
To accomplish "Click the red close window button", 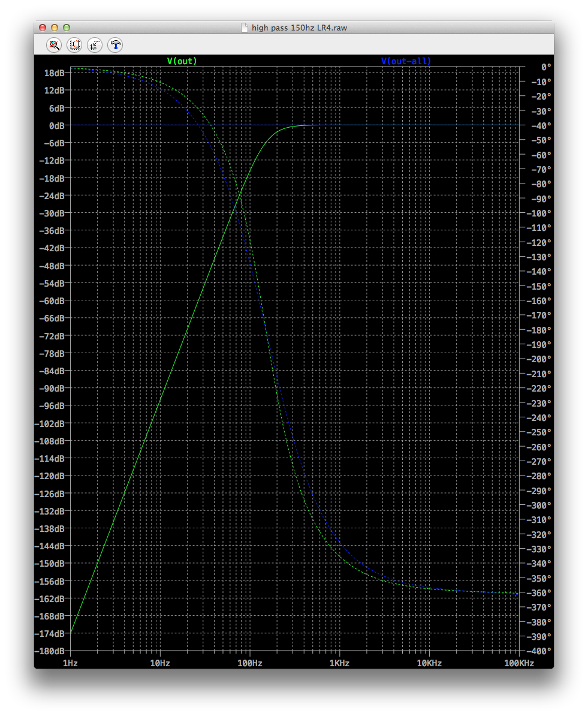I will pos(43,28).
